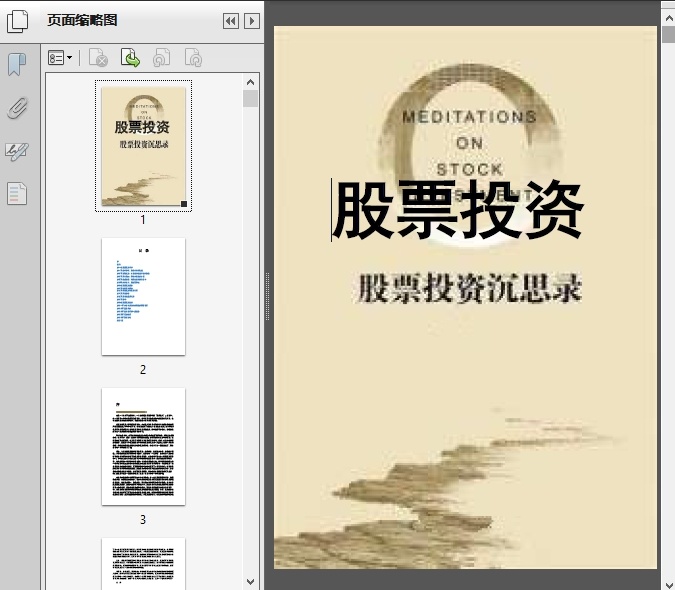
Task: Click right-arrow expand panel button
Action: [252, 21]
